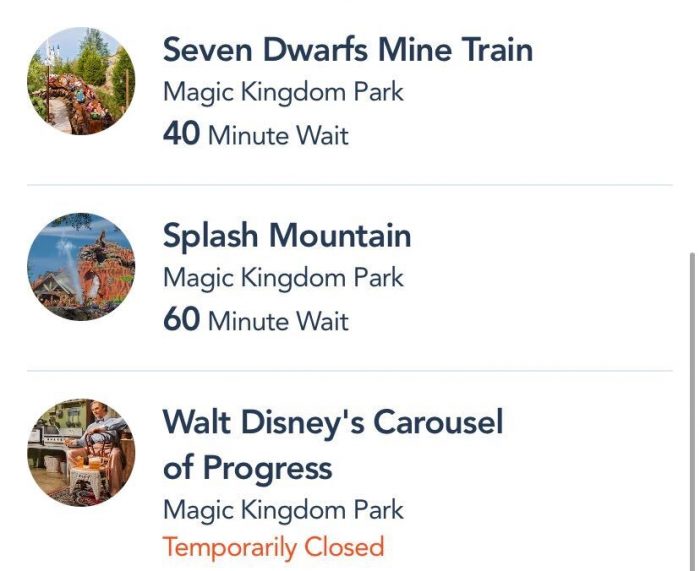The width and height of the screenshot is (700, 571).
Task: Click the word 'Train' in first title
Action: click(489, 49)
